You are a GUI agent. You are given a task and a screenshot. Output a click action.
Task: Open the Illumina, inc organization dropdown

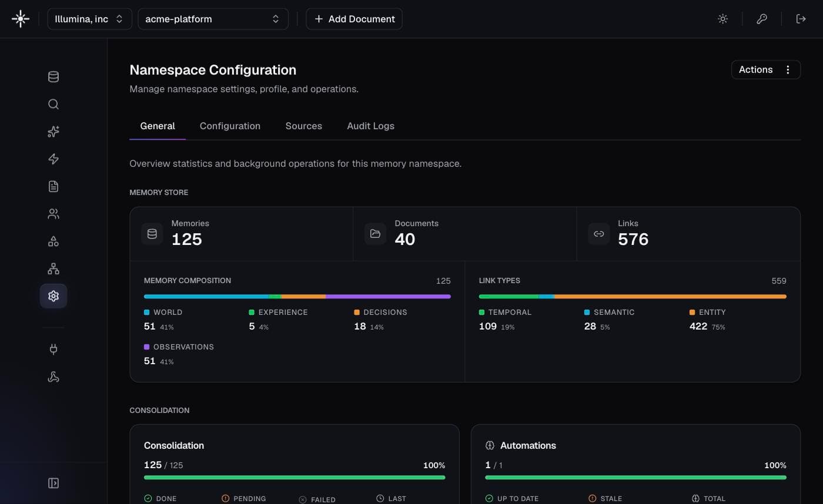(89, 19)
